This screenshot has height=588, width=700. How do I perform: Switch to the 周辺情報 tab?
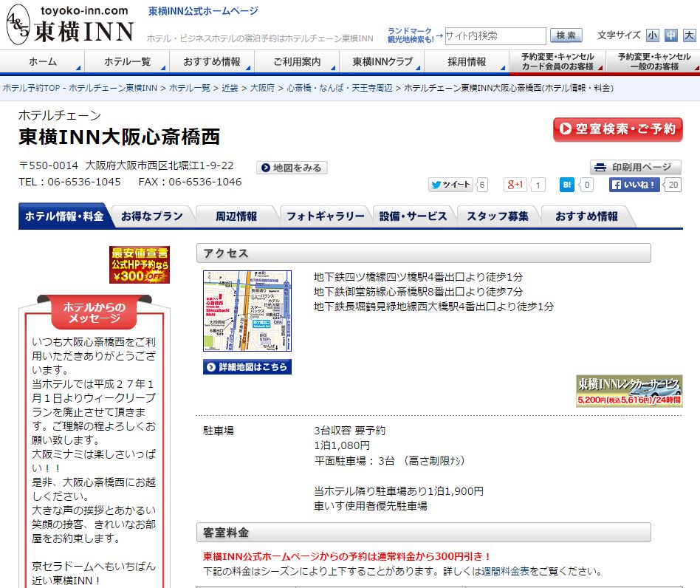(236, 216)
